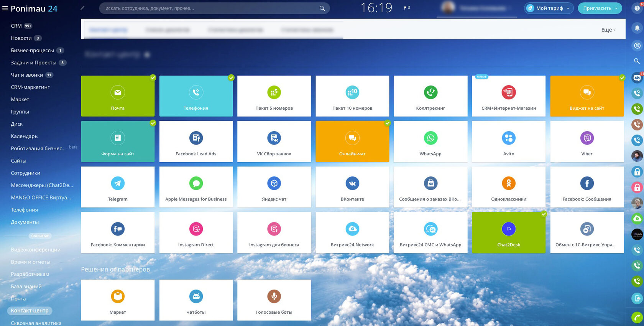
Task: Open Группы in the left menu
Action: (20, 112)
